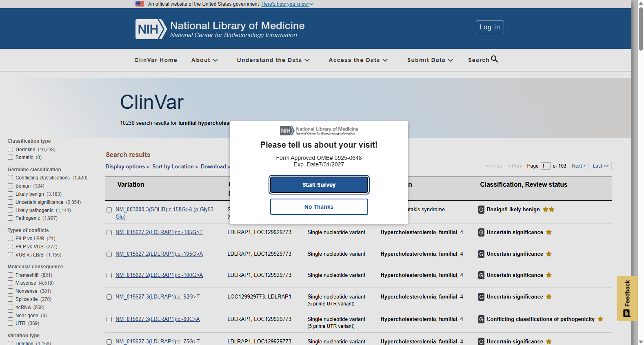Click the National Library of Medicine title
The image size is (644, 345).
coord(238,26)
